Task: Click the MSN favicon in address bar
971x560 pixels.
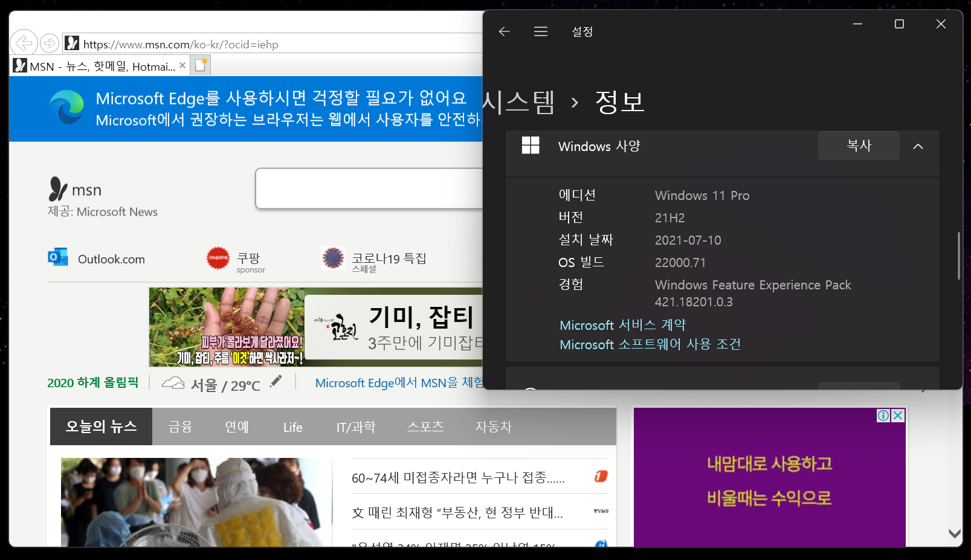Action: pos(72,43)
